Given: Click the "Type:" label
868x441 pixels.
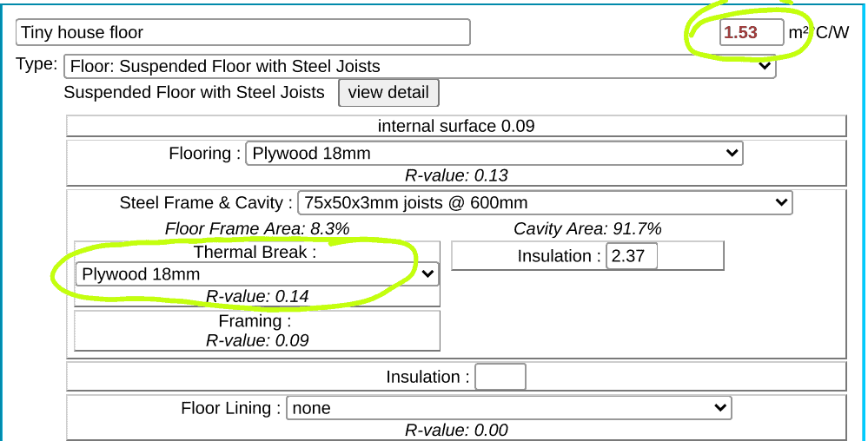Looking at the screenshot, I should (37, 64).
